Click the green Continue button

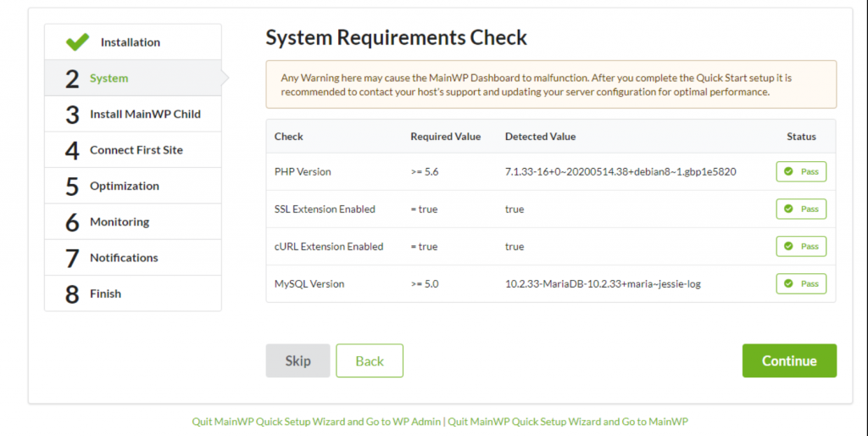pyautogui.click(x=789, y=361)
